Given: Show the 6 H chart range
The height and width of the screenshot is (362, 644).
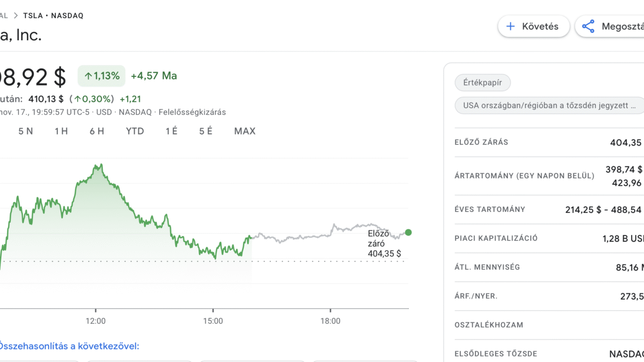Looking at the screenshot, I should point(97,131).
